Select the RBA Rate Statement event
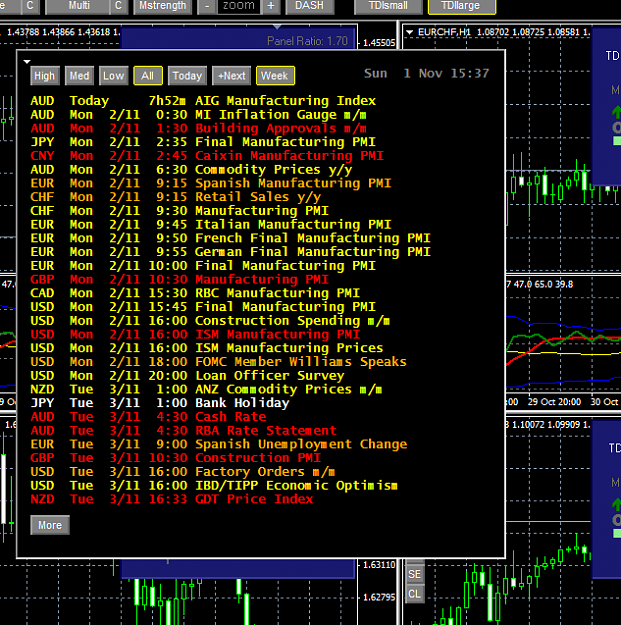621x625 pixels. (183, 430)
